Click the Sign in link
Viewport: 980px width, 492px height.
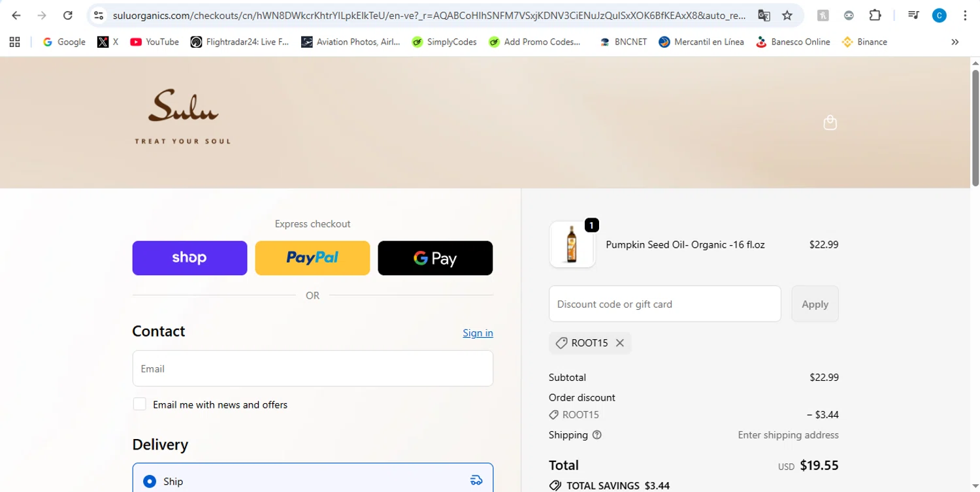tap(478, 333)
